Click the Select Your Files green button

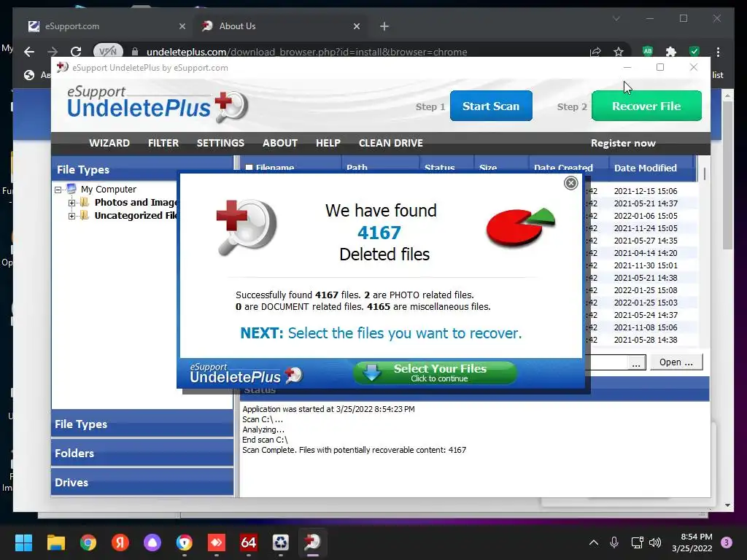pos(435,373)
